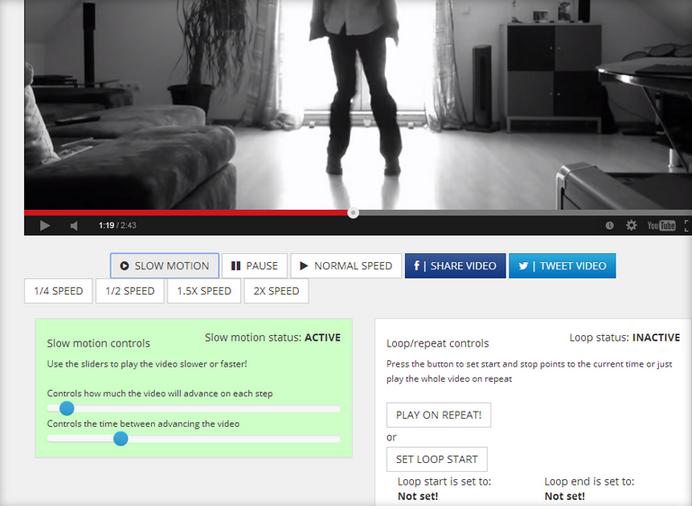Tweet the video via Twitter button
The height and width of the screenshot is (506, 692).
point(562,266)
